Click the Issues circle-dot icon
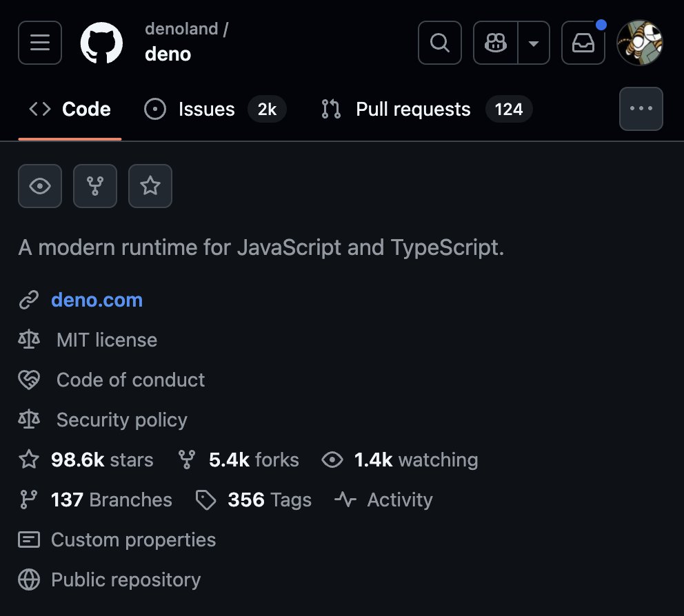The height and width of the screenshot is (616, 684). point(155,109)
